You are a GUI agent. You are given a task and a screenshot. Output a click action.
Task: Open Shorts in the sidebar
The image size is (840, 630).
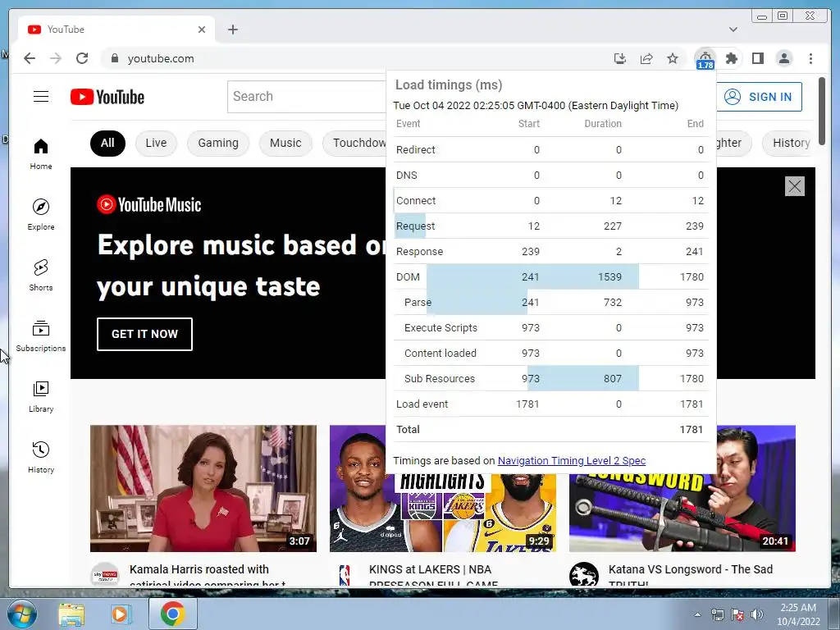click(41, 276)
